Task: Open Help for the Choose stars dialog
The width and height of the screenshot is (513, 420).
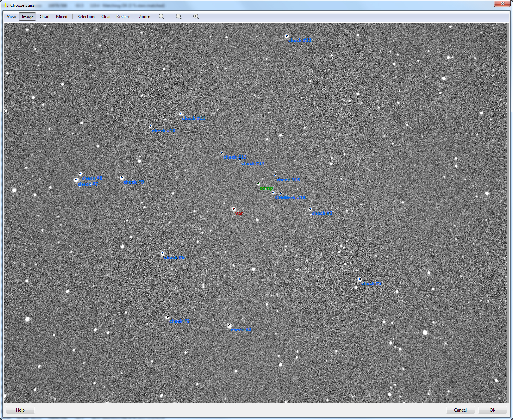Action: [20, 410]
